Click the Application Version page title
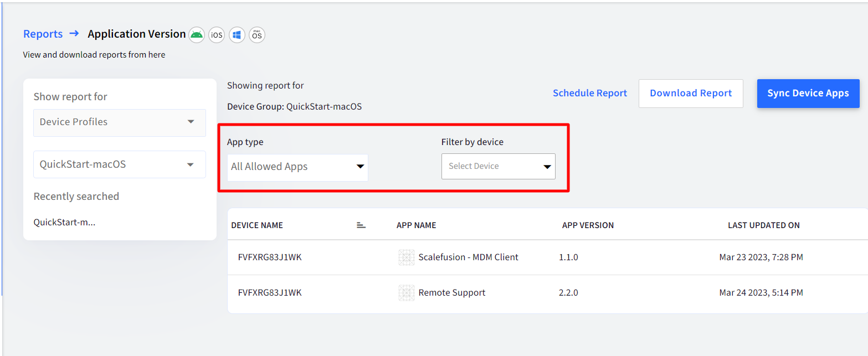The width and height of the screenshot is (868, 356). [137, 34]
